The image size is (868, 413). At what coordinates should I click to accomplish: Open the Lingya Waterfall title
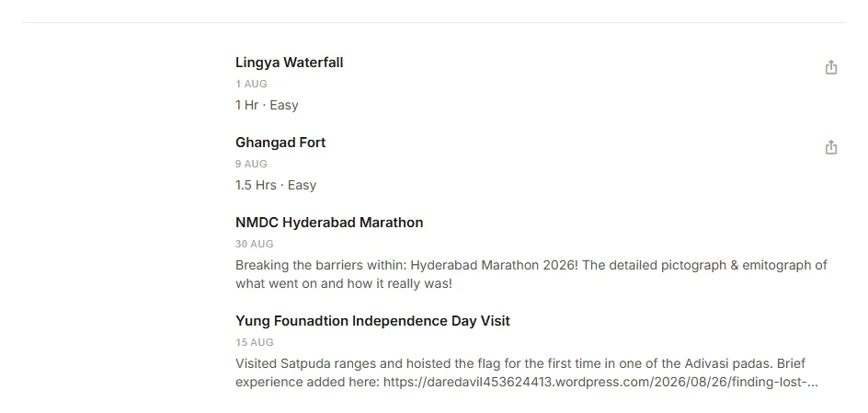click(x=289, y=63)
